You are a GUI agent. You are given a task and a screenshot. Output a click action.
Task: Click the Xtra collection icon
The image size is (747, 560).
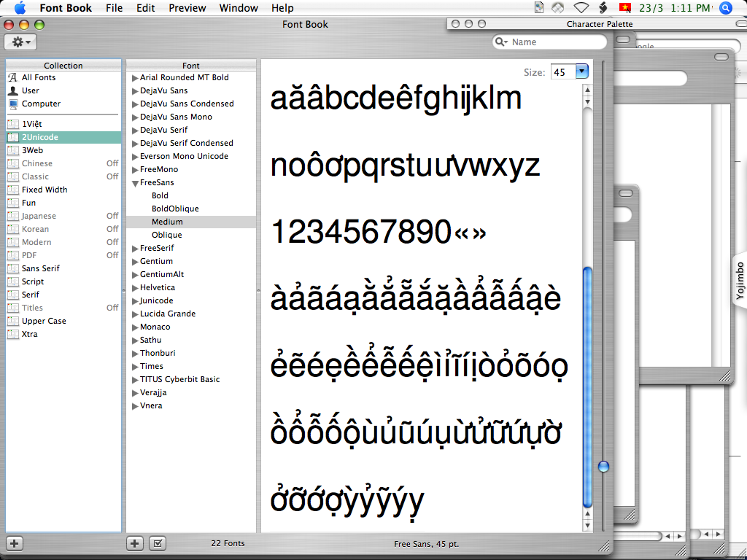pos(13,334)
